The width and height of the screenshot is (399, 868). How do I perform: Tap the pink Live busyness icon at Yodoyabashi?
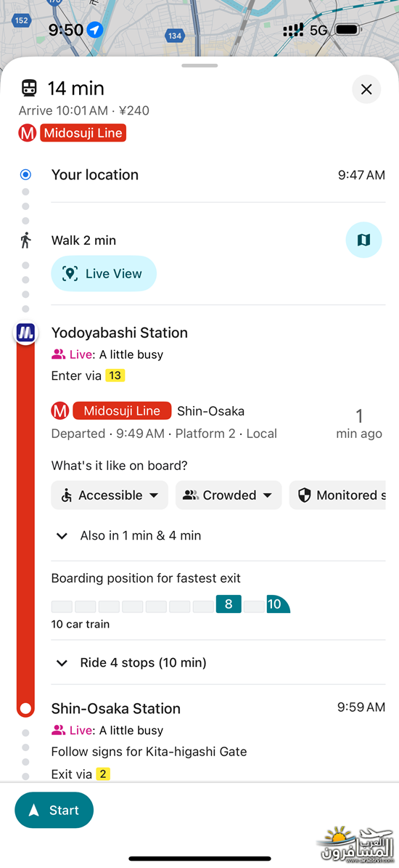59,354
